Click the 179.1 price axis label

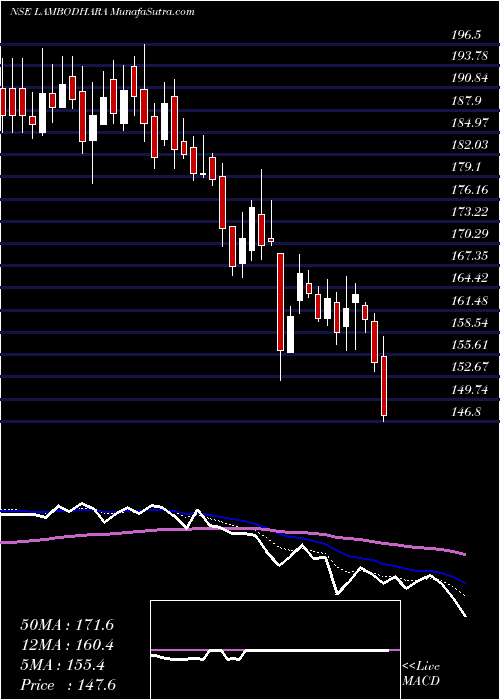pyautogui.click(x=467, y=167)
